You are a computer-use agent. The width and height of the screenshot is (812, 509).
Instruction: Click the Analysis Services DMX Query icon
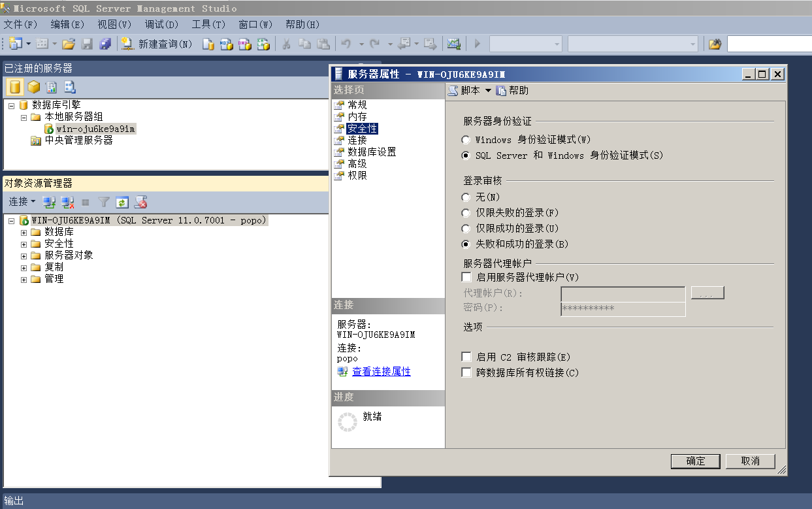245,44
